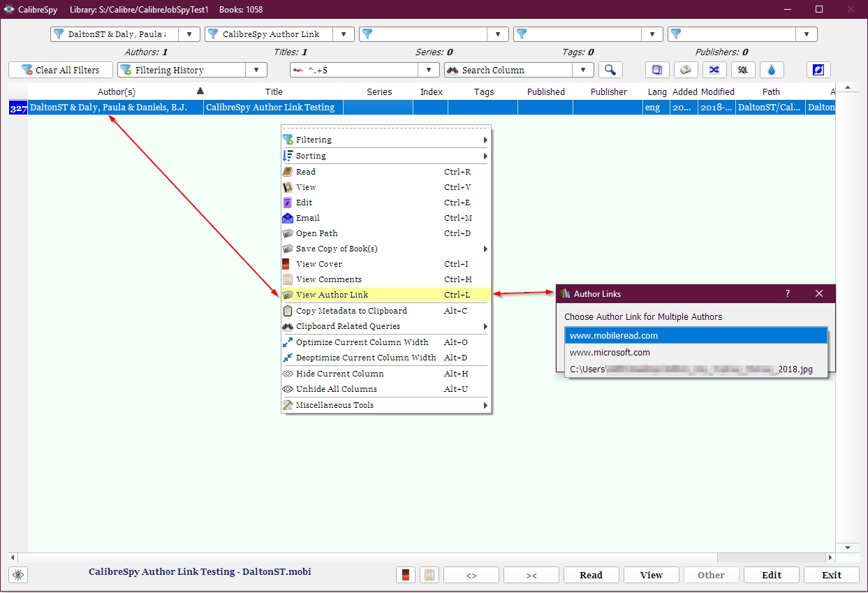Open Miscellaneous Tools submenu

point(385,405)
